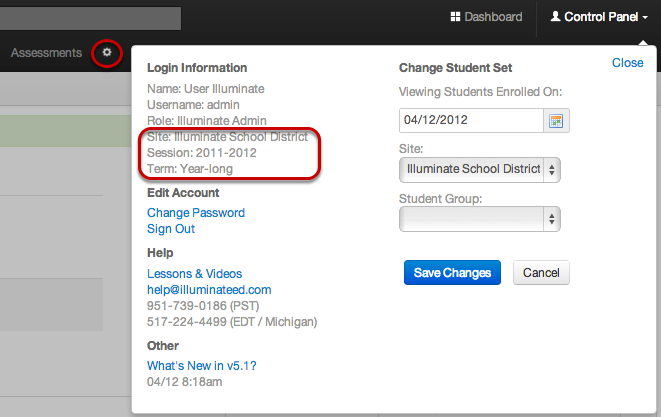Screen dimensions: 661x417
Task: Click the Name: User Illuminate text
Action: coord(206,89)
